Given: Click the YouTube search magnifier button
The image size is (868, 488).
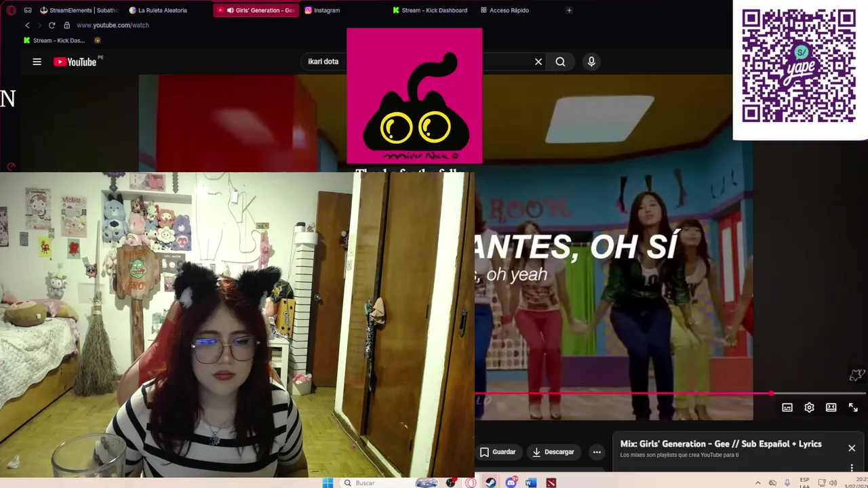Looking at the screenshot, I should (x=560, y=62).
